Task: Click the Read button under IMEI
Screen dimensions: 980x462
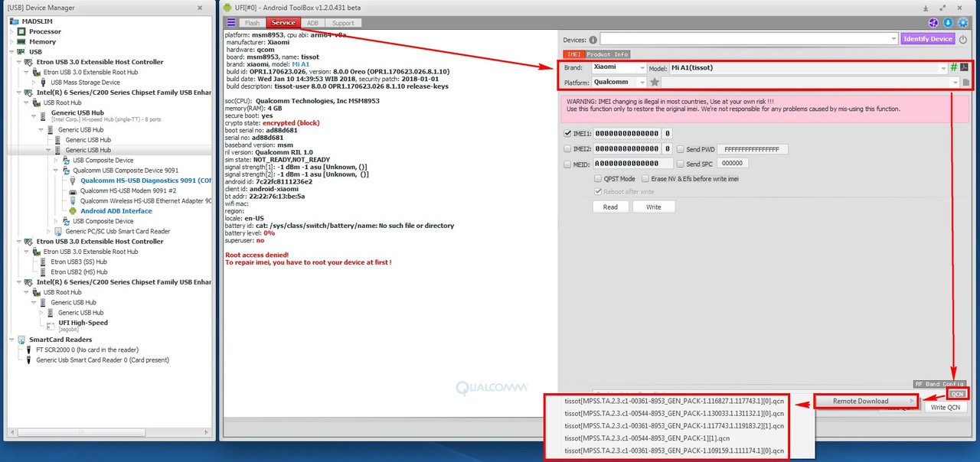Action: (x=610, y=207)
